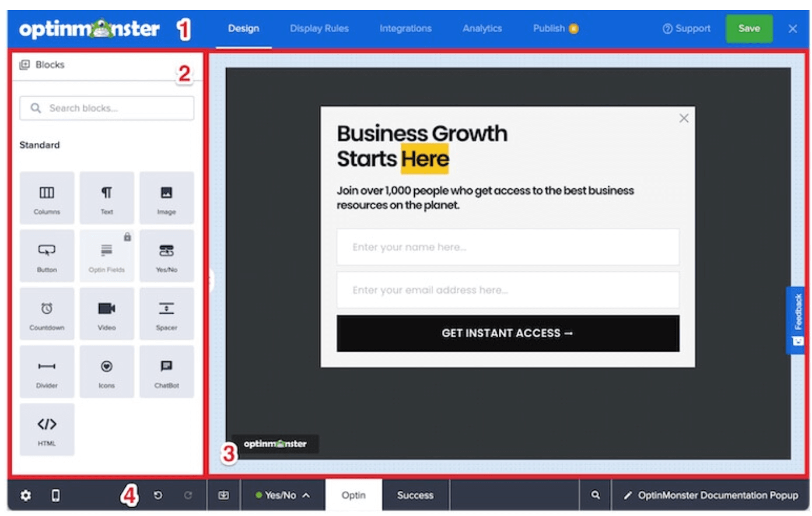Image resolution: width=812 pixels, height=516 pixels.
Task: Undo the last change
Action: click(x=157, y=496)
